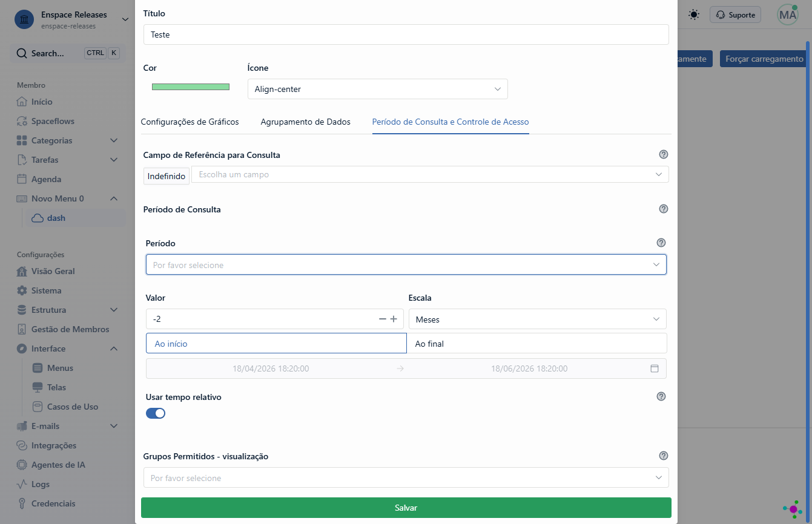Switch to Configurações de Gráficos tab
The width and height of the screenshot is (812, 524).
point(190,122)
